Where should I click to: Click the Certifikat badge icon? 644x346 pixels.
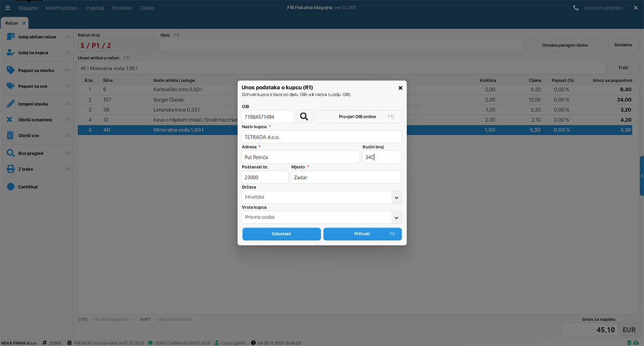(x=10, y=187)
